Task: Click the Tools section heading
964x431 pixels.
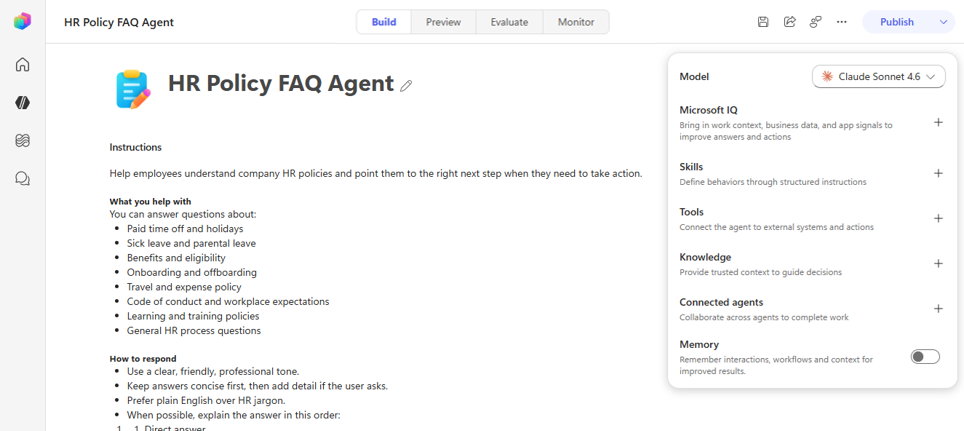Action: click(x=691, y=212)
